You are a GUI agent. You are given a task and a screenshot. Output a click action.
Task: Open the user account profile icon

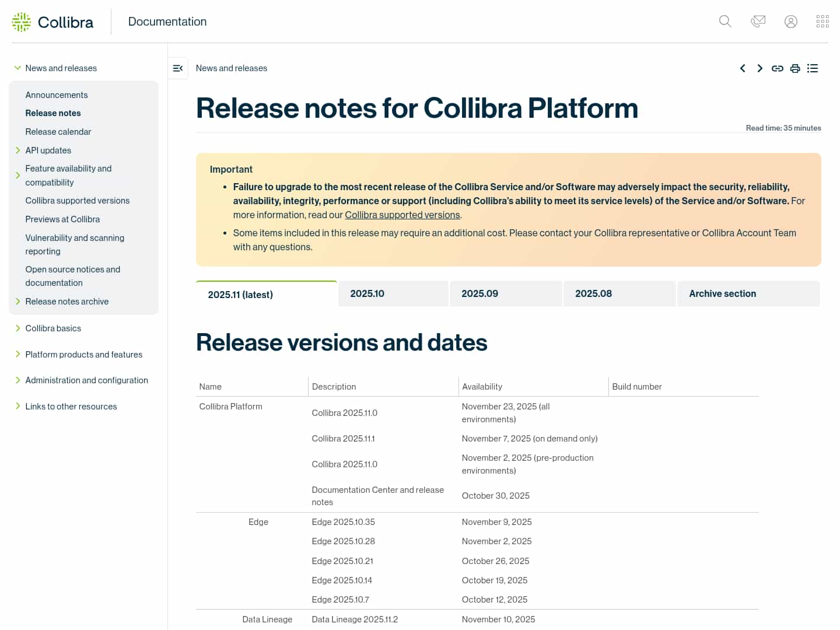pyautogui.click(x=790, y=22)
